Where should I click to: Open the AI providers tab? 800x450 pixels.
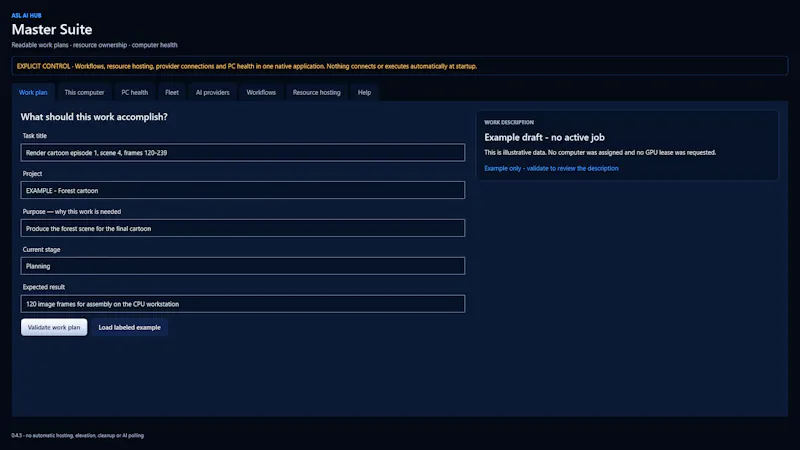click(213, 92)
